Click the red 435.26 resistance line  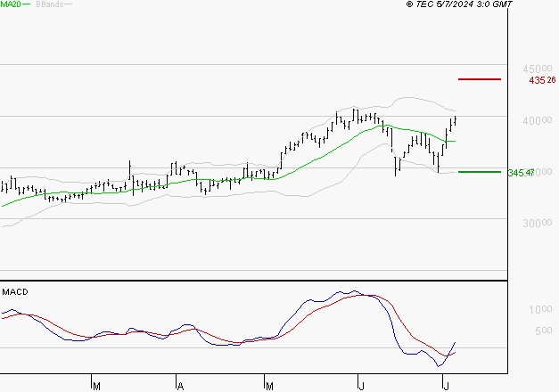coord(480,79)
